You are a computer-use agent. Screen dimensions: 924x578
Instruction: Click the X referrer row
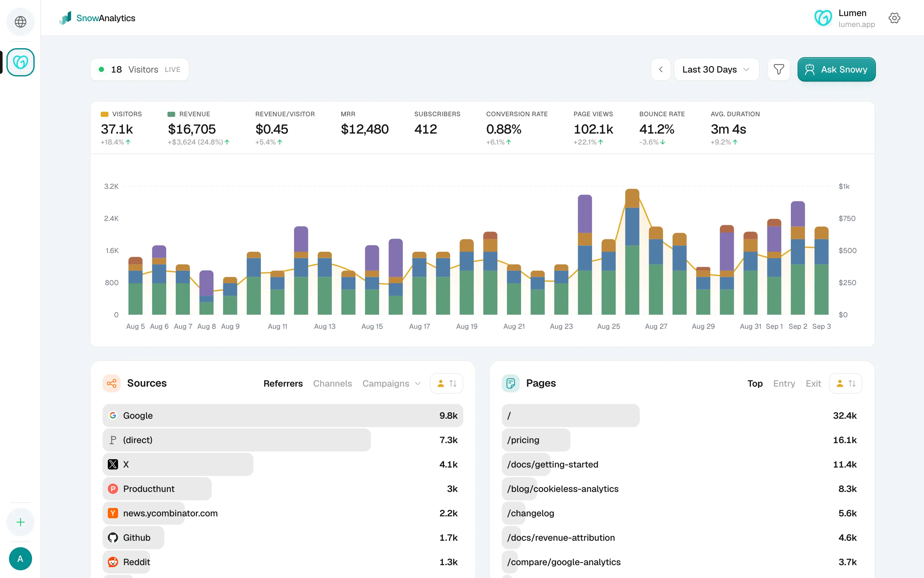click(x=283, y=464)
